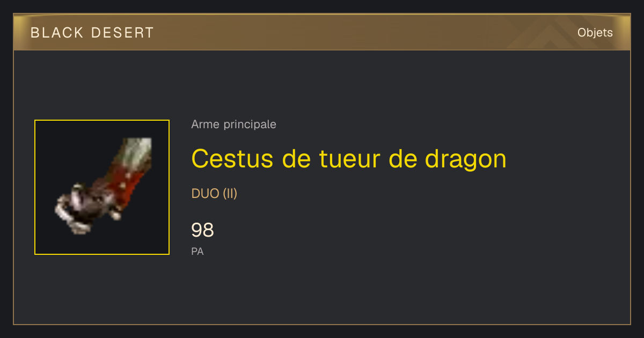Click the 98 attack value
The width and height of the screenshot is (644, 338).
click(202, 230)
